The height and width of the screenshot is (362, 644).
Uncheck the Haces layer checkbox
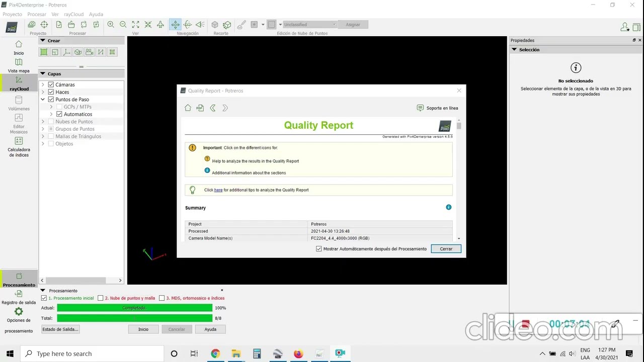click(51, 92)
